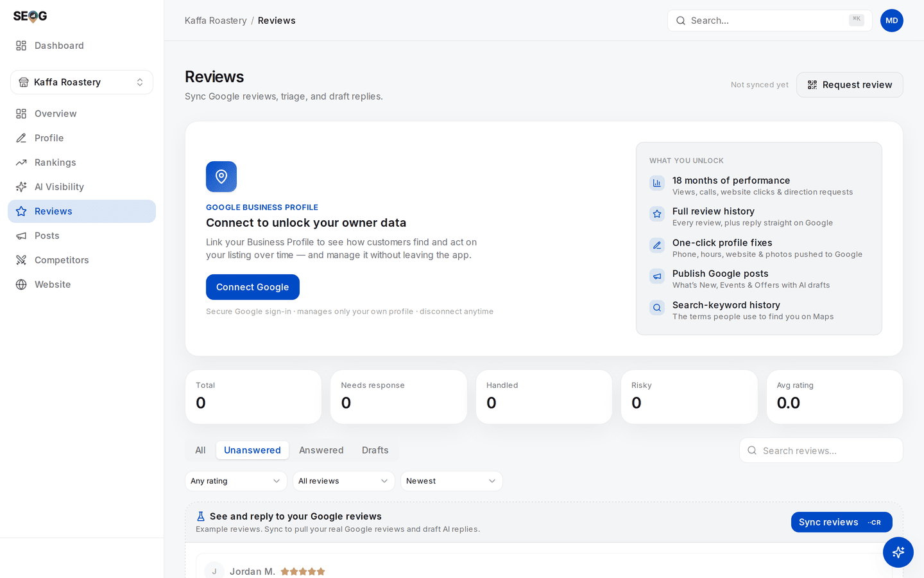Click the Risky stat card
924x578 pixels.
689,397
